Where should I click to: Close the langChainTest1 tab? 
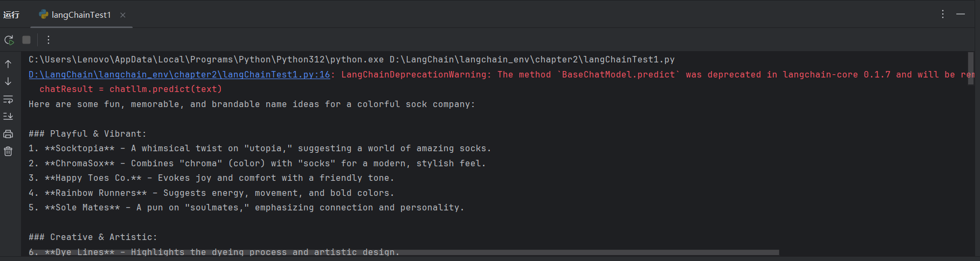[x=123, y=15]
